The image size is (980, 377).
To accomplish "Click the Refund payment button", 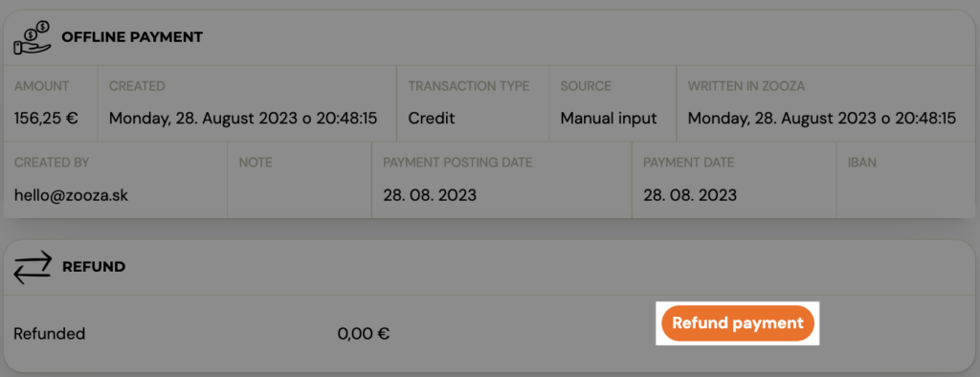I will pos(738,323).
